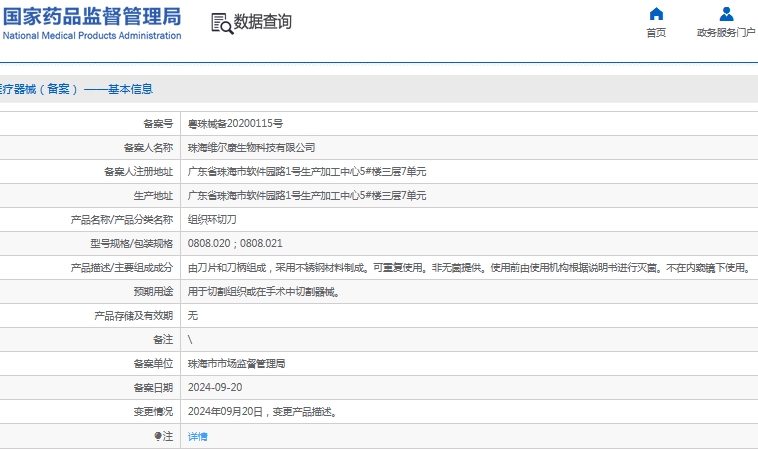758x449 pixels.
Task: Click the backslash value in 备注 row
Action: pos(190,340)
